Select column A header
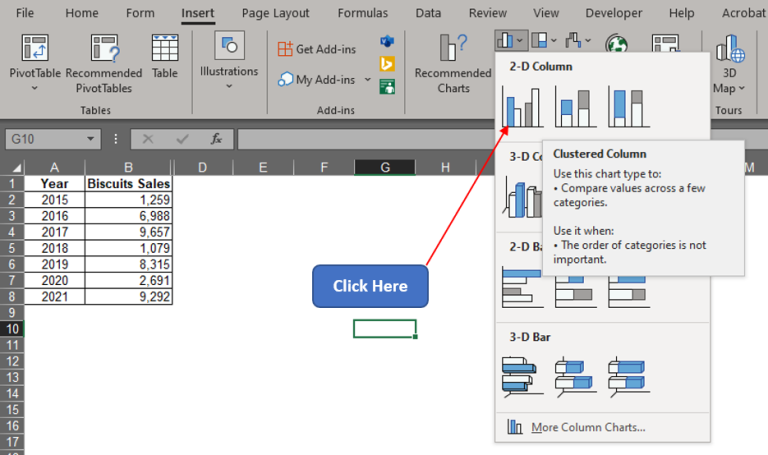 coord(54,168)
